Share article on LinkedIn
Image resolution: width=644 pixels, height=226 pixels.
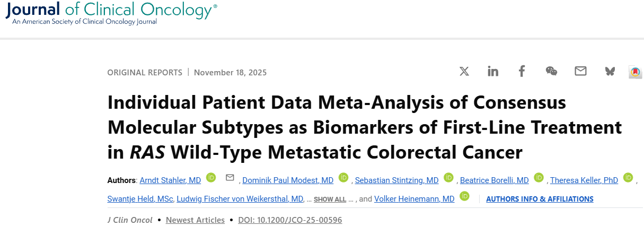(x=493, y=71)
